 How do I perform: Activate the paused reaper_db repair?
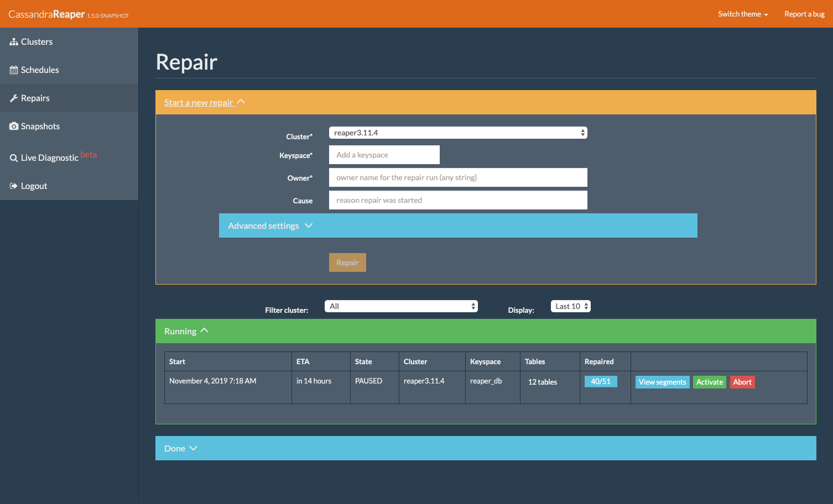pos(710,382)
